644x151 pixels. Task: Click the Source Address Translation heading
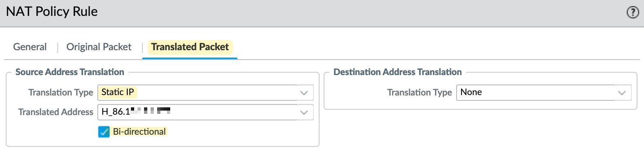point(70,72)
